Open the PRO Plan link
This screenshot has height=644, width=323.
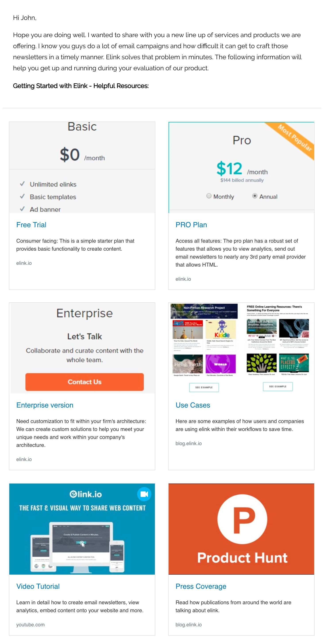191,225
